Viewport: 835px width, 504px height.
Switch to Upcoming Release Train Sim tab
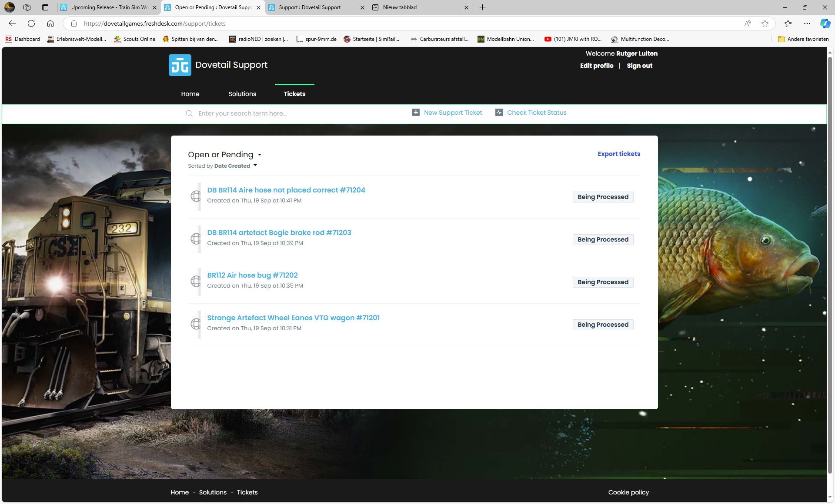pyautogui.click(x=109, y=7)
